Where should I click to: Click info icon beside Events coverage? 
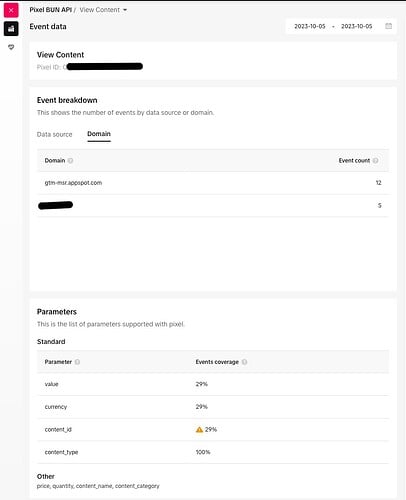coord(244,362)
